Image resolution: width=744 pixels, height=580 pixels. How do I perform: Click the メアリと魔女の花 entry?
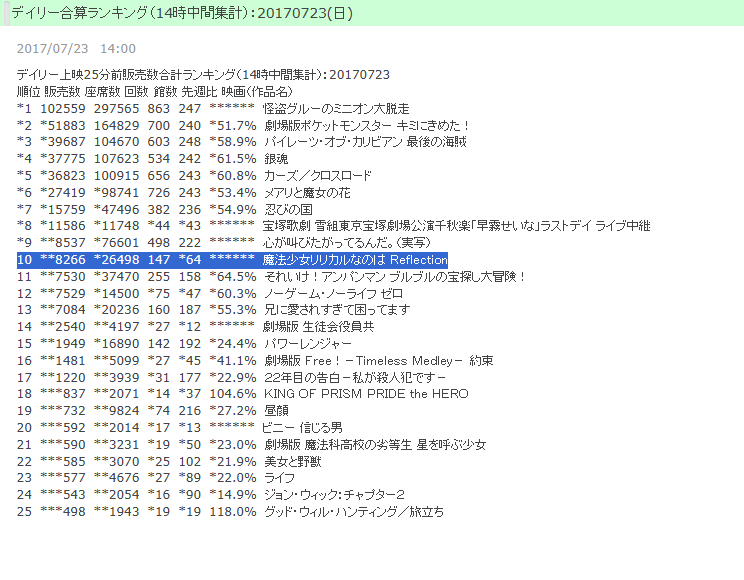(184, 193)
